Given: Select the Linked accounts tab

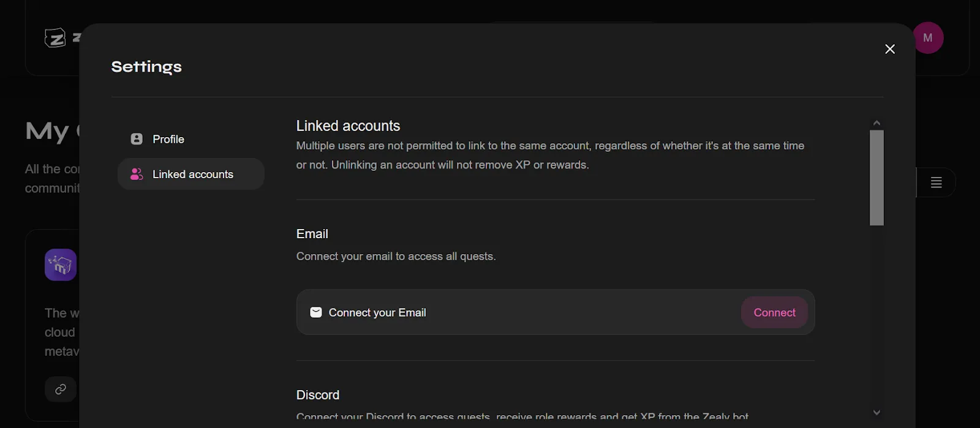Looking at the screenshot, I should pos(191,175).
